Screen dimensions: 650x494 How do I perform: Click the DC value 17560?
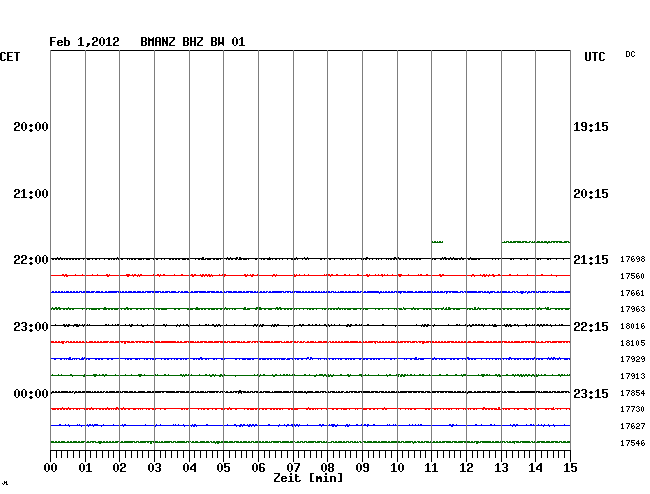tap(633, 276)
